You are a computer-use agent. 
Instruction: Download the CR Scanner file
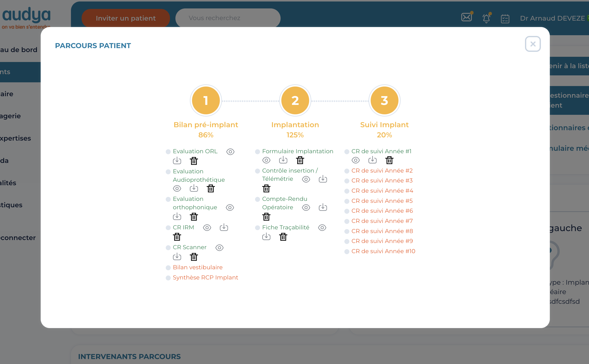coord(177,257)
